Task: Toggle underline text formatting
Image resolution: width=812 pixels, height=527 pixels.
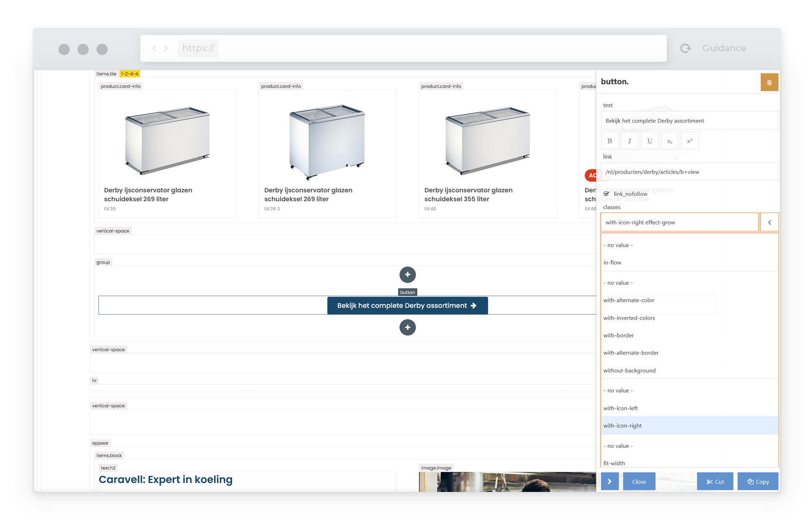Action: point(650,141)
